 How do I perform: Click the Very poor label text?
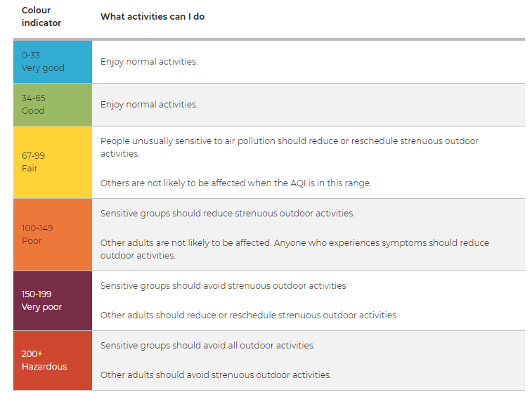(x=41, y=307)
